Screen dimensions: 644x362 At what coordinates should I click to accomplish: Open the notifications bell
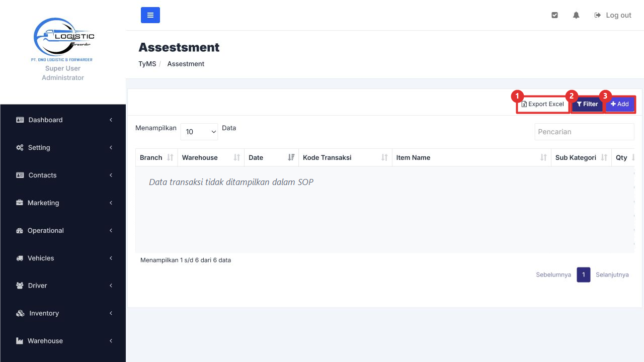pyautogui.click(x=576, y=15)
